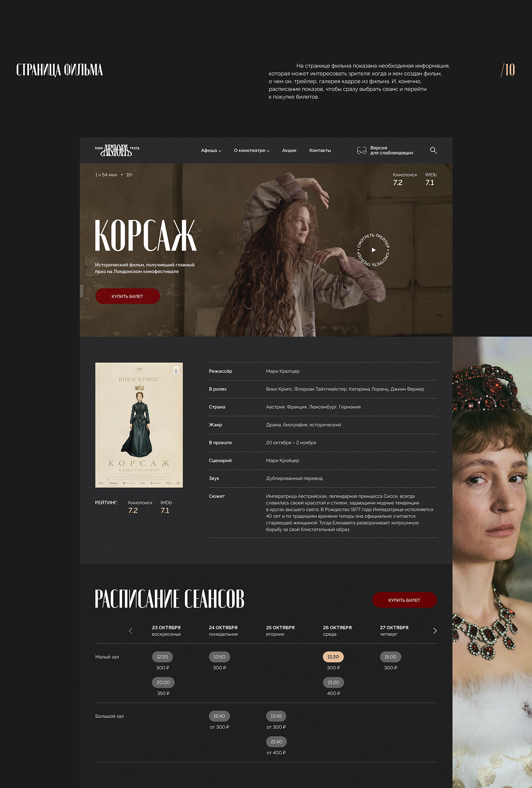Select the 16:40 Большой зал session
Image resolution: width=532 pixels, height=788 pixels.
pyautogui.click(x=219, y=716)
